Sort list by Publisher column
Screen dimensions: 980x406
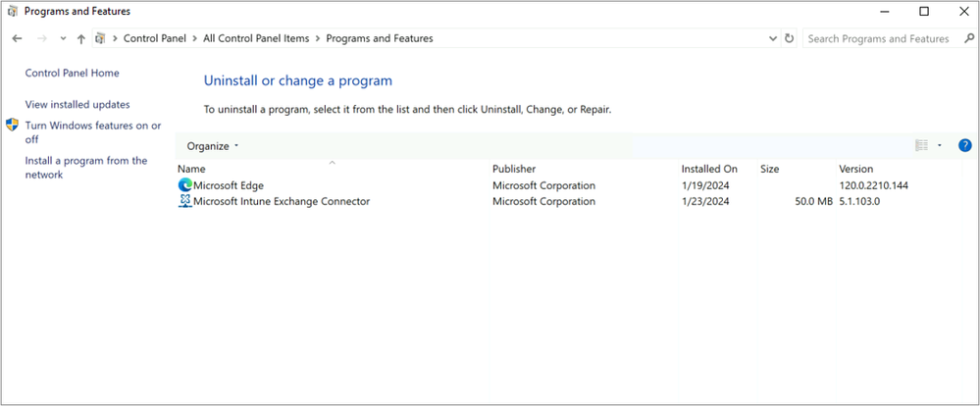(514, 169)
